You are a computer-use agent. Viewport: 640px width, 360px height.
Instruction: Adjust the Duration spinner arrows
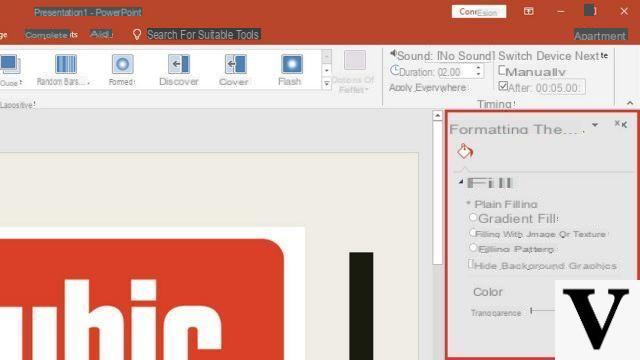[478, 71]
